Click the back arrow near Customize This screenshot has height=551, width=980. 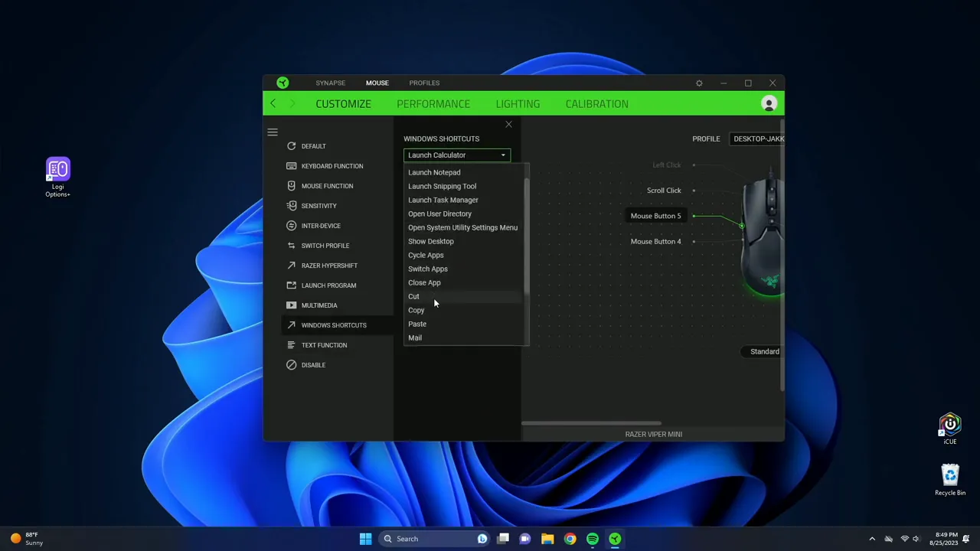[273, 103]
